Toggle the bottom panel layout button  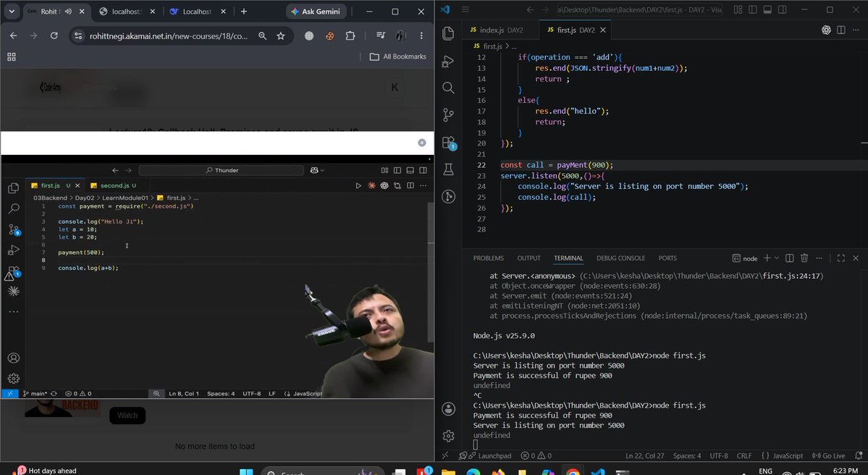[767, 10]
